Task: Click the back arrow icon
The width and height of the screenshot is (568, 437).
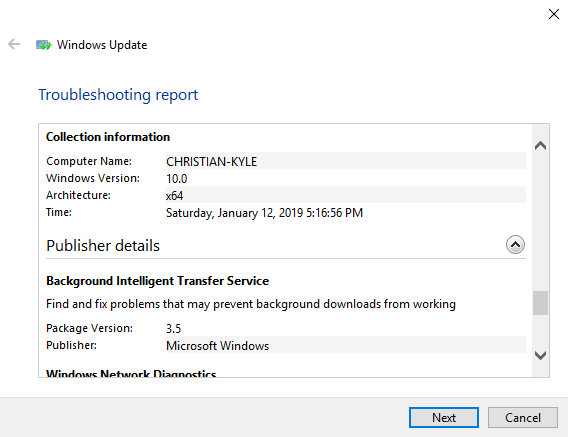Action: click(14, 44)
